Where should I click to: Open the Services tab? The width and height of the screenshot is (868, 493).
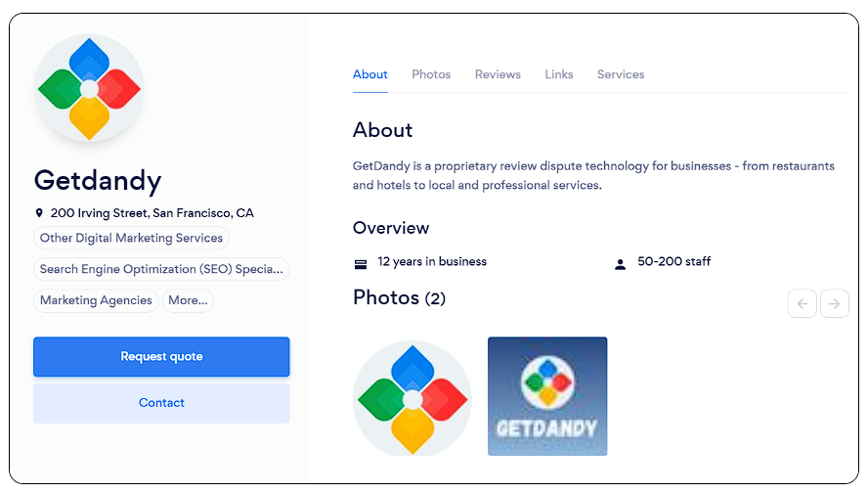click(x=621, y=74)
